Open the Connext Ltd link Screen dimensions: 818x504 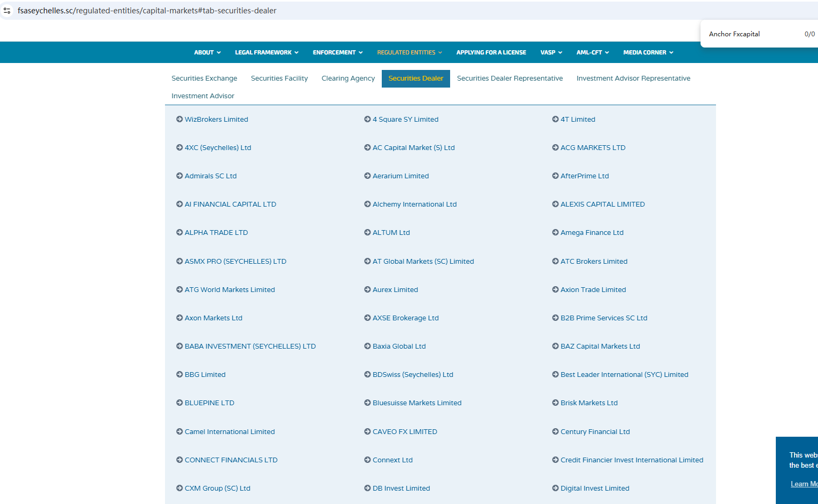click(x=392, y=460)
